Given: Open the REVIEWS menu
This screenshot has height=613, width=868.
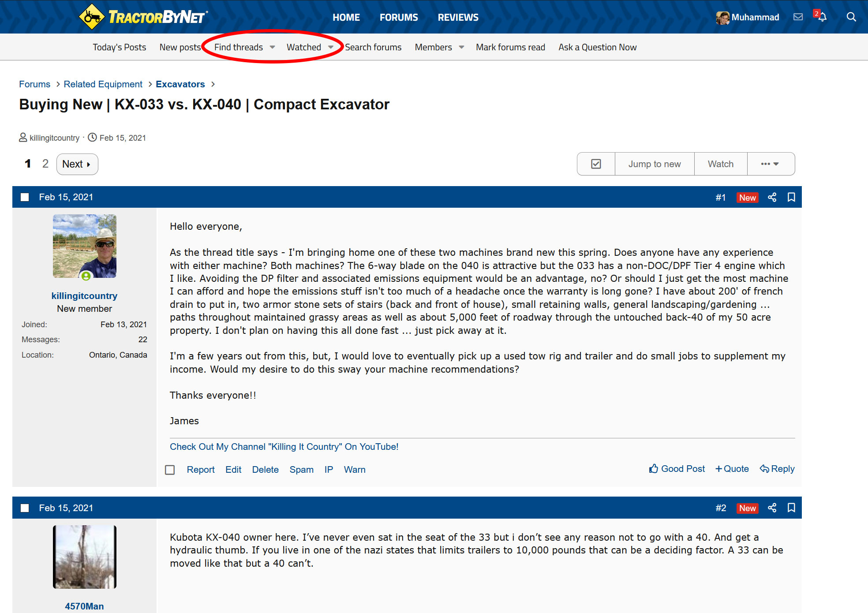Looking at the screenshot, I should point(458,17).
